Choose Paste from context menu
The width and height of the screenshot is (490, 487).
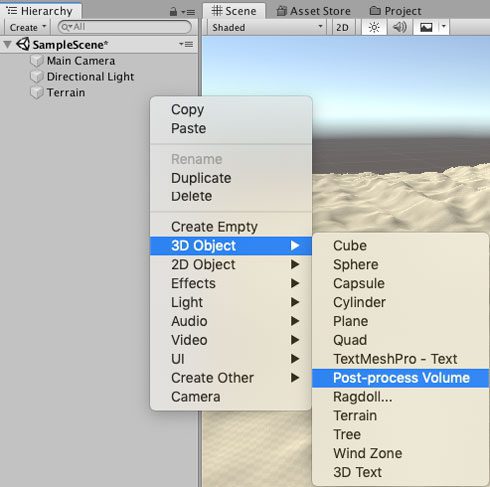point(231,128)
